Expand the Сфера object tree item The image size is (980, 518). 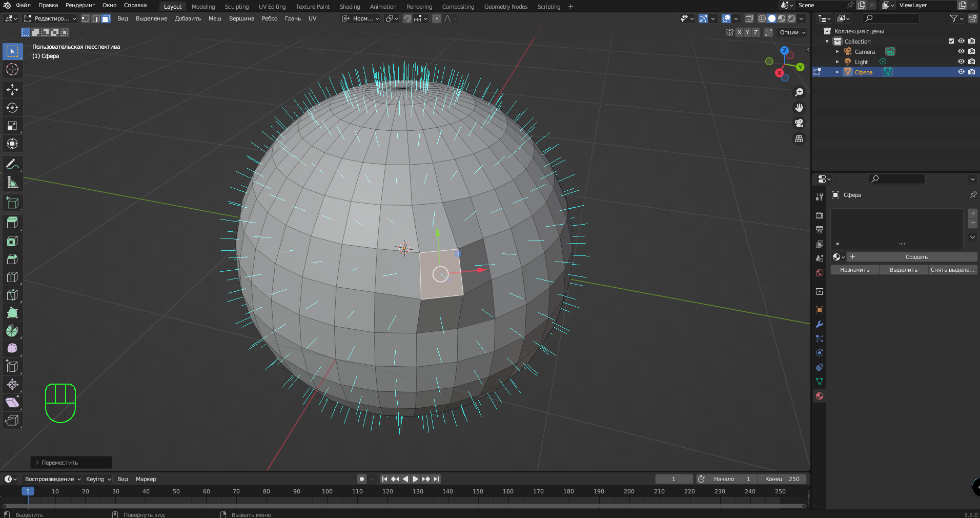point(838,72)
